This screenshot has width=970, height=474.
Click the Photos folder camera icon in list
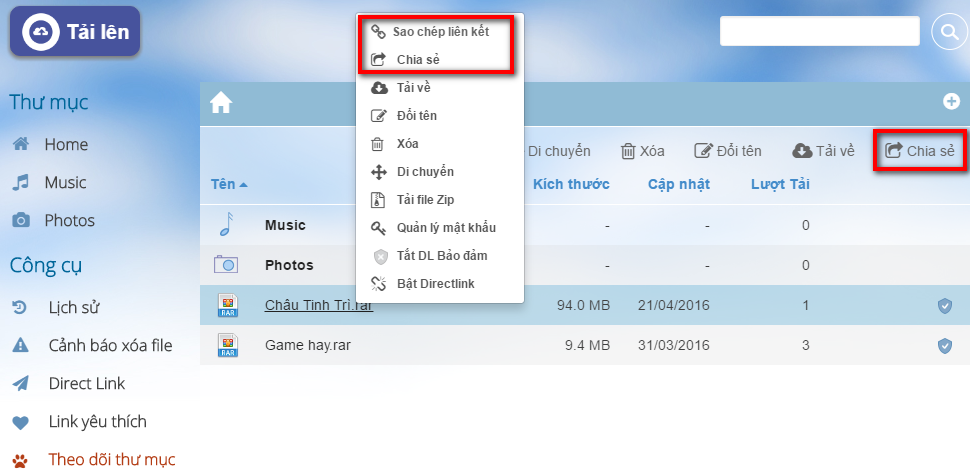(x=226, y=265)
